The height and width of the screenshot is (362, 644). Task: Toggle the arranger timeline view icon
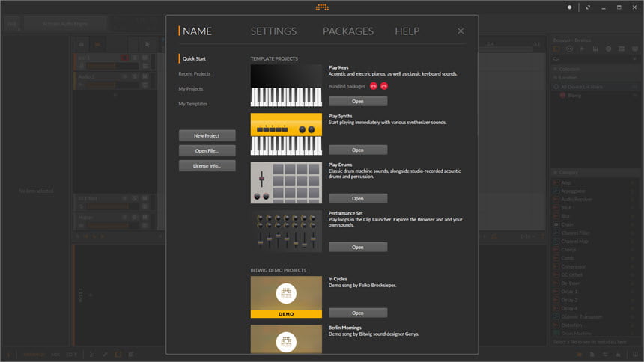[97, 44]
